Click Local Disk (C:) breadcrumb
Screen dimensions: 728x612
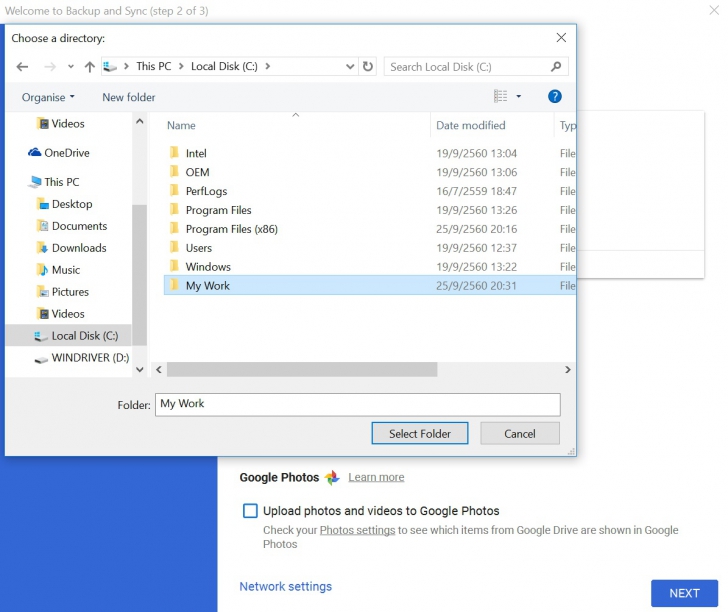(x=224, y=66)
